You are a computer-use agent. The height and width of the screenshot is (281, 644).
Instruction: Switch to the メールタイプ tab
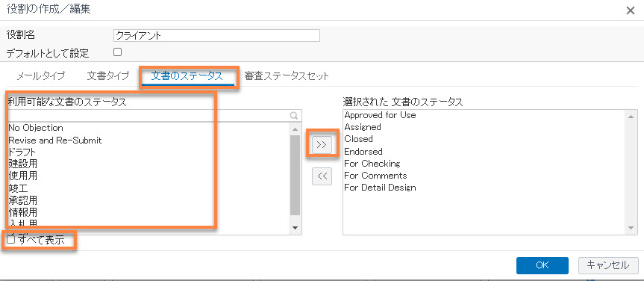40,76
